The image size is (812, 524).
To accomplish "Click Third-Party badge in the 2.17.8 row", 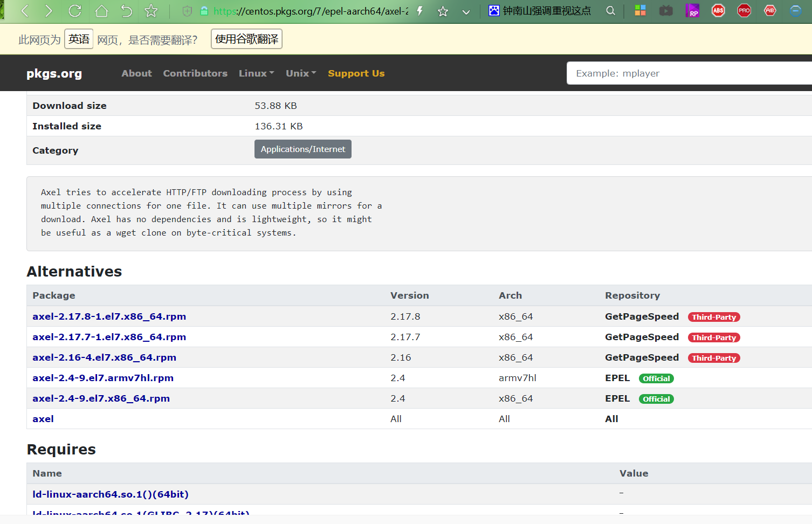I will pyautogui.click(x=714, y=317).
